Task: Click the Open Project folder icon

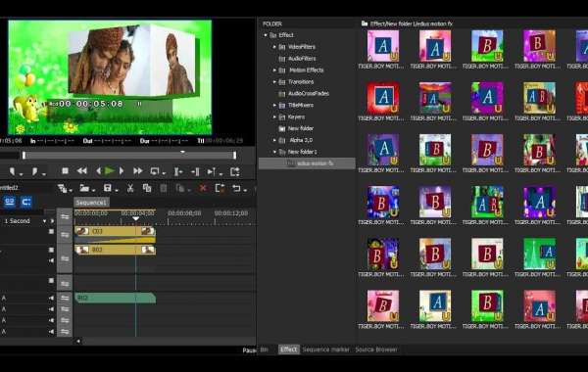Action: (x=84, y=188)
